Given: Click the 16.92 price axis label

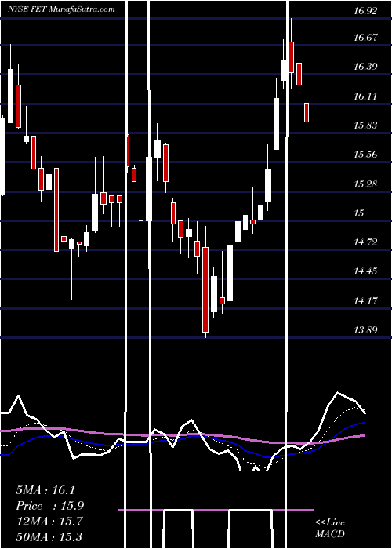Looking at the screenshot, I should [x=365, y=11].
